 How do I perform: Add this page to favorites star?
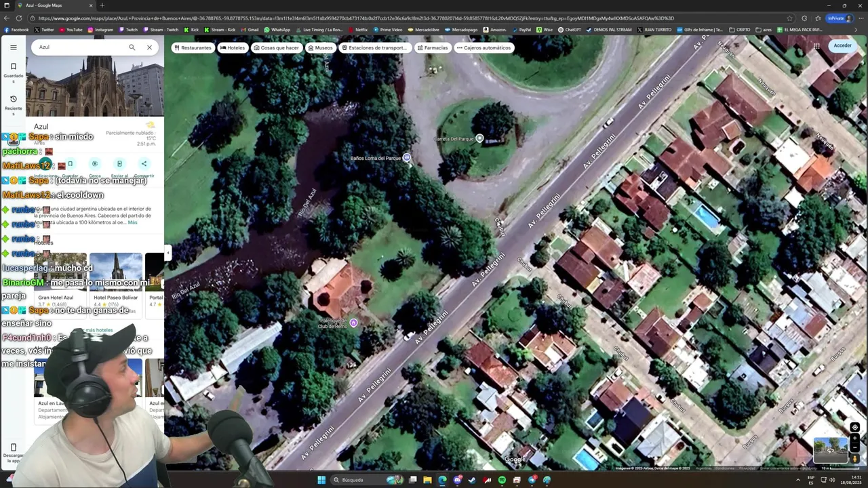pyautogui.click(x=789, y=18)
